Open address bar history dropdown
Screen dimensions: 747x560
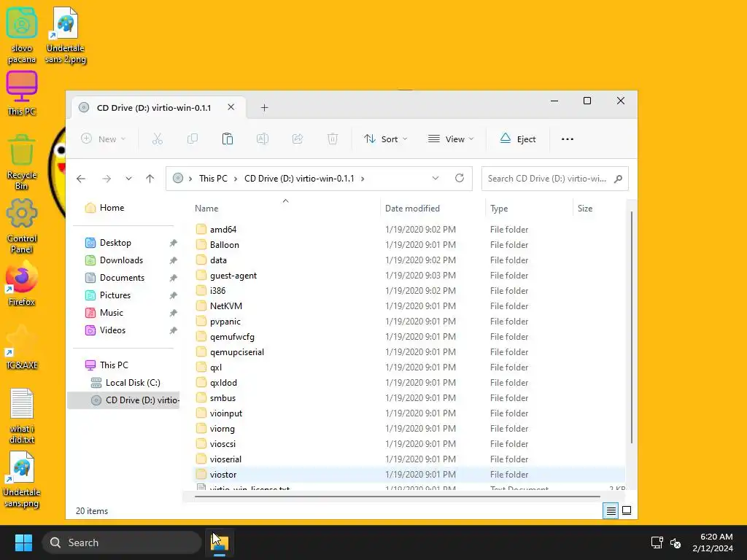coord(436,178)
